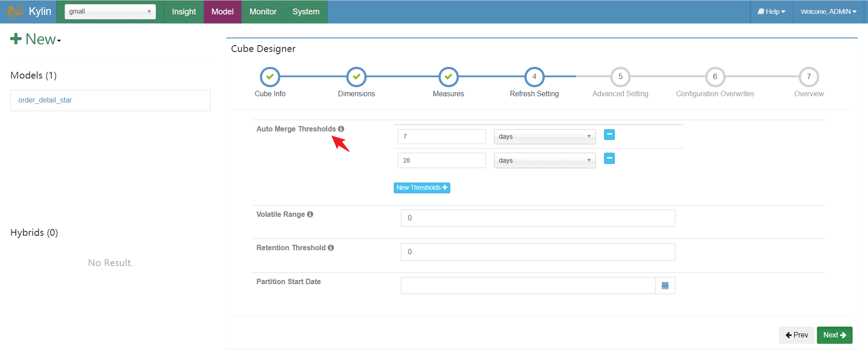Click the Measures step label

[448, 94]
